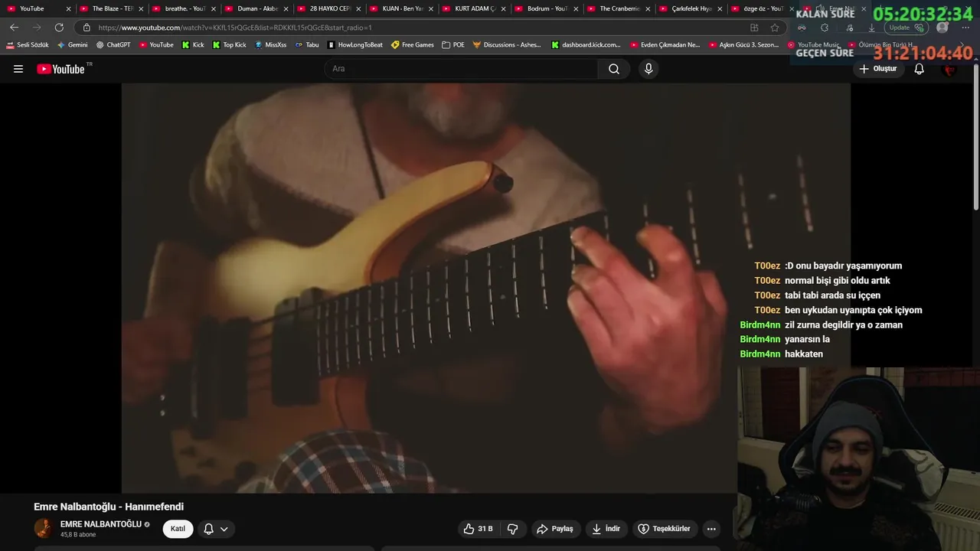Start voice search with the microphone
980x551 pixels.
(648, 69)
